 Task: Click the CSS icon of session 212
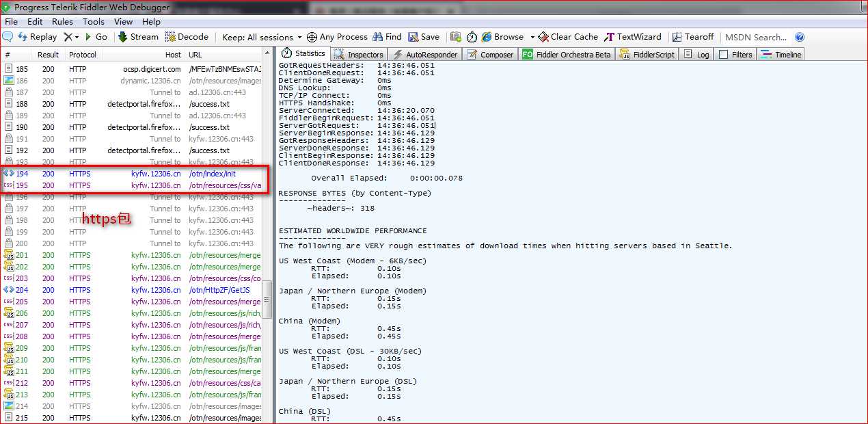click(x=9, y=383)
